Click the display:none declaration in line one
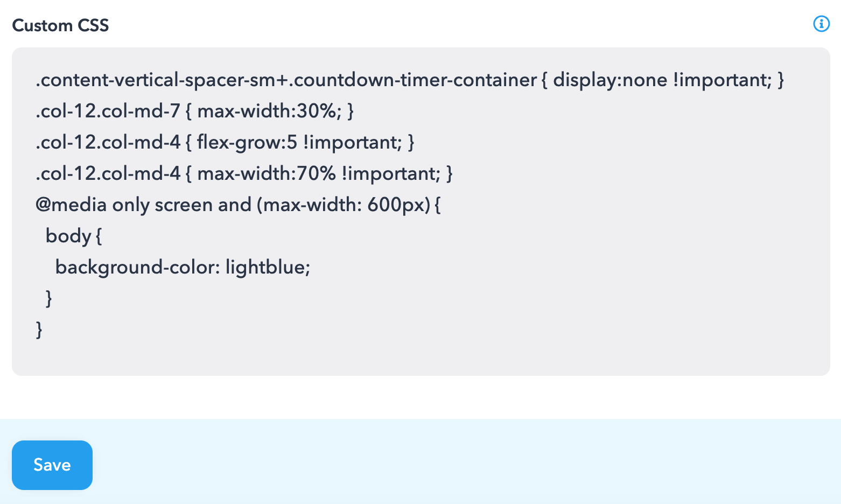841x504 pixels. point(609,80)
